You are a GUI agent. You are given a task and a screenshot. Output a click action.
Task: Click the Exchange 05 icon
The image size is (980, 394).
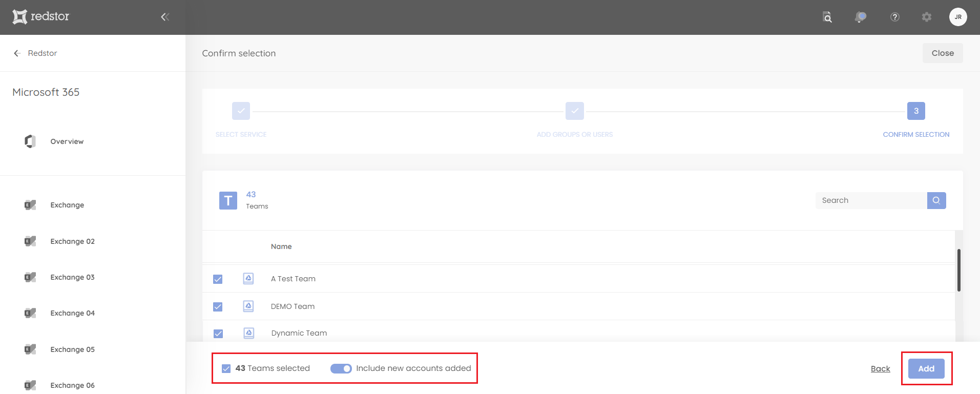[x=30, y=349]
